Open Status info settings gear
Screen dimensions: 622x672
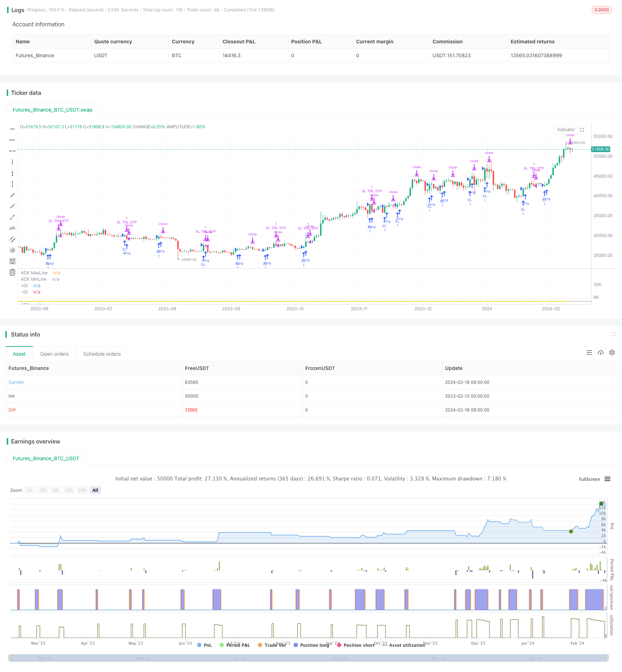612,353
